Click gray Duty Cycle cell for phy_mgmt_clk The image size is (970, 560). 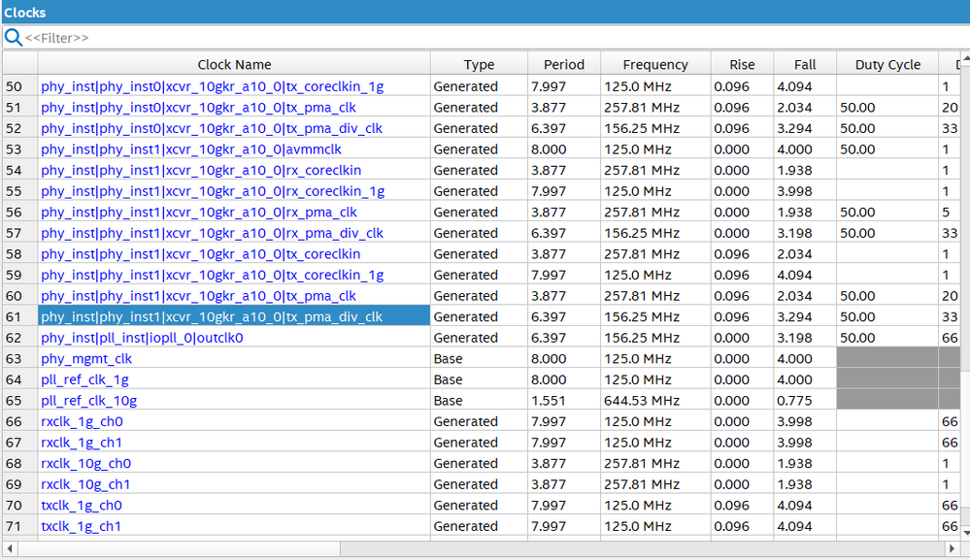[x=887, y=359]
